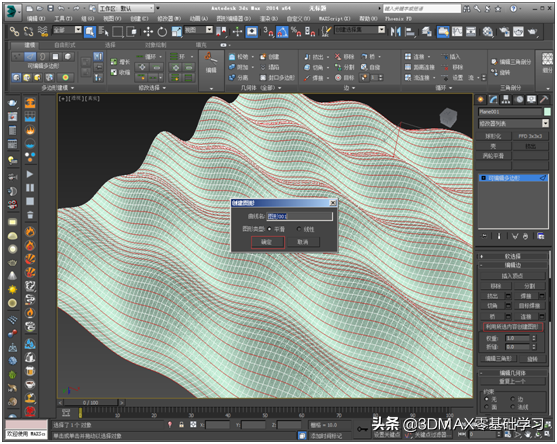Click the 插入顶点 button
Screen dimensions: 557x444
pos(512,276)
